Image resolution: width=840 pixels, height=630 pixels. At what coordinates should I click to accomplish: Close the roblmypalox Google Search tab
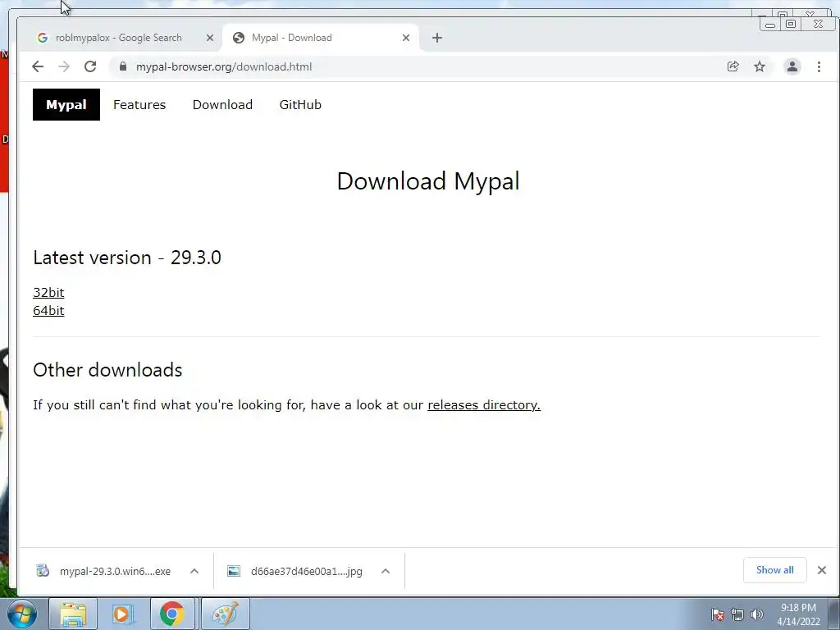[209, 38]
